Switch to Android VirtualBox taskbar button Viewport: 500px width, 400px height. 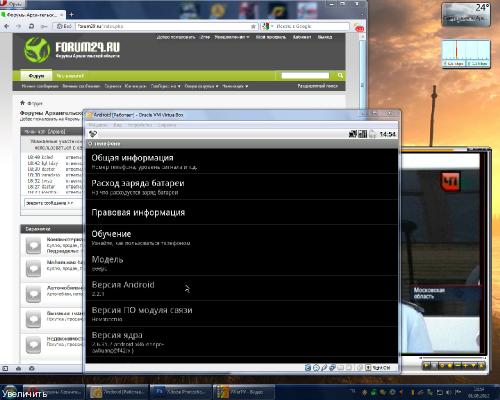[x=116, y=392]
